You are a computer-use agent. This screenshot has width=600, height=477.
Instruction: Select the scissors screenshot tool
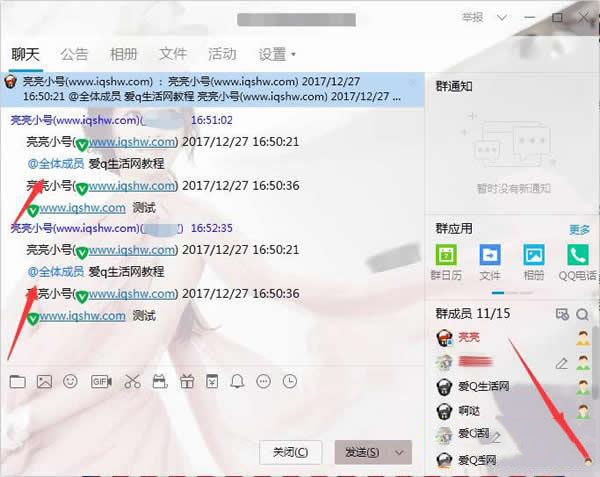[x=132, y=382]
